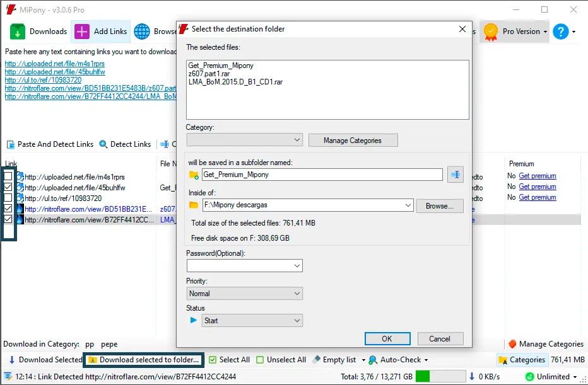Click Cancel in the dialog

[440, 339]
